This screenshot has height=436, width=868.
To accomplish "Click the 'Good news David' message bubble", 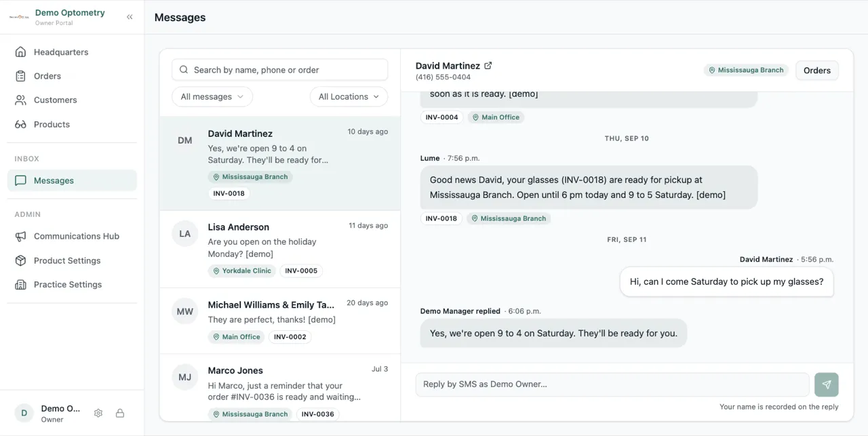I will 589,187.
